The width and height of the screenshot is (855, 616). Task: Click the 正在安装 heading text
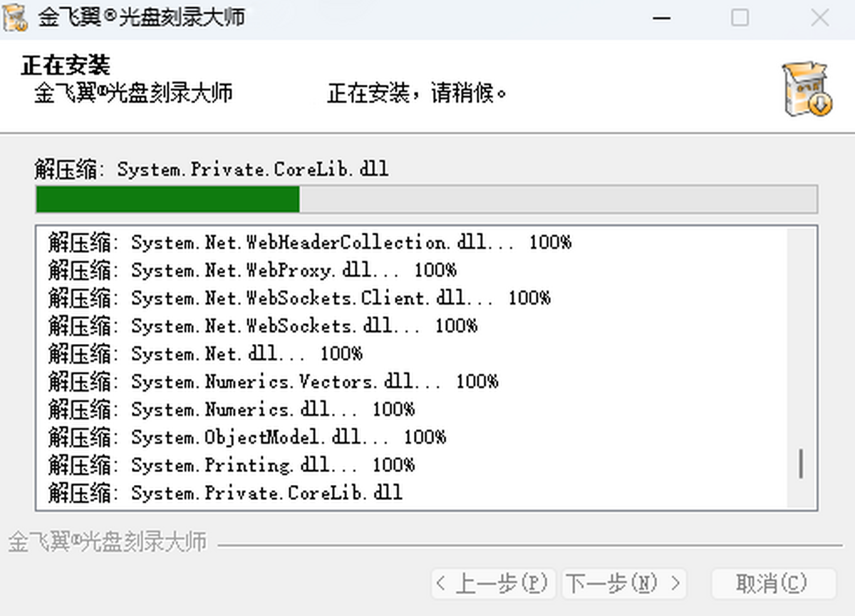click(66, 66)
